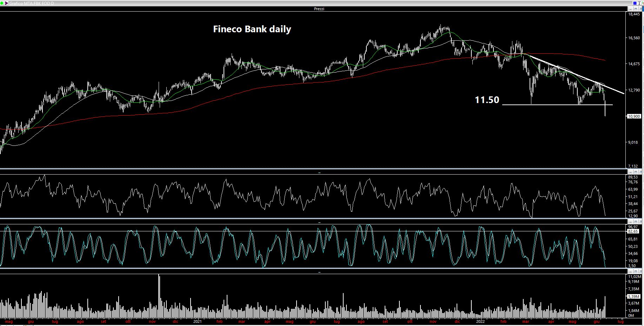644x326 pixels.
Task: Click the purple arrow icon beside the chart title
Action: pyautogui.click(x=6, y=3)
